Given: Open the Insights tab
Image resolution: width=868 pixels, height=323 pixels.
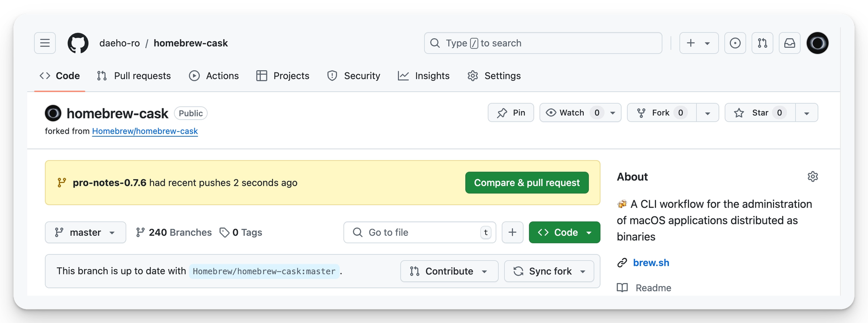Looking at the screenshot, I should [424, 76].
